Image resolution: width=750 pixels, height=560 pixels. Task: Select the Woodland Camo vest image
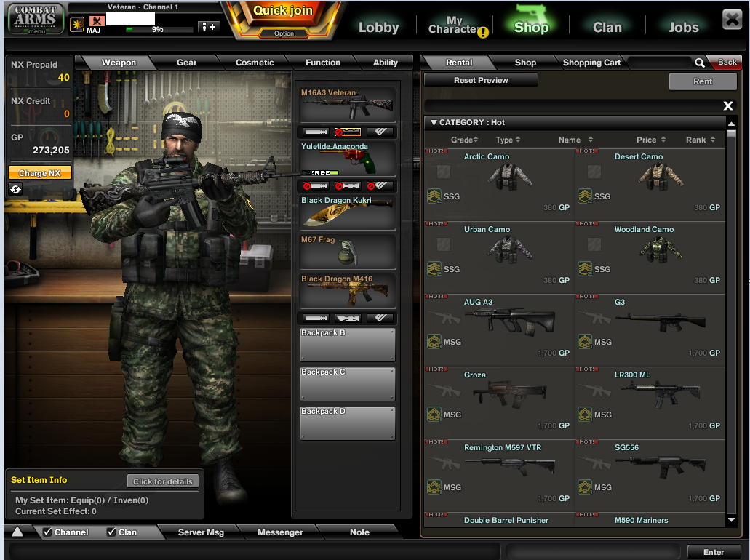(x=661, y=249)
